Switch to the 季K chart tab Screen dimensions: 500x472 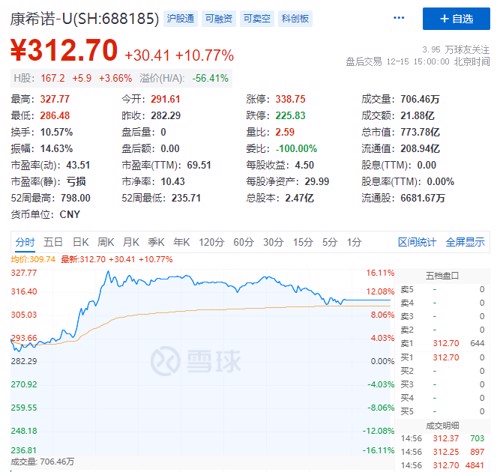156,242
